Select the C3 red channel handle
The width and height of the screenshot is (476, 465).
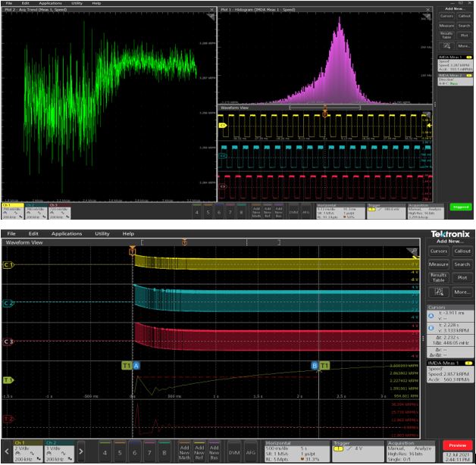point(8,342)
